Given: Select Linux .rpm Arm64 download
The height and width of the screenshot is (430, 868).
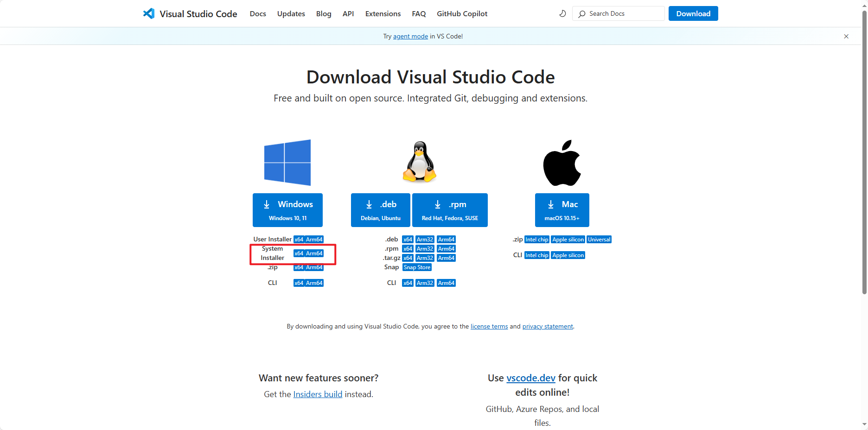Looking at the screenshot, I should click(446, 249).
